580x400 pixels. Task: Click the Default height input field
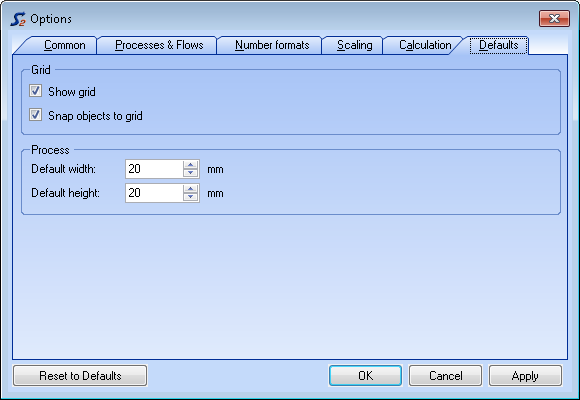pos(154,193)
